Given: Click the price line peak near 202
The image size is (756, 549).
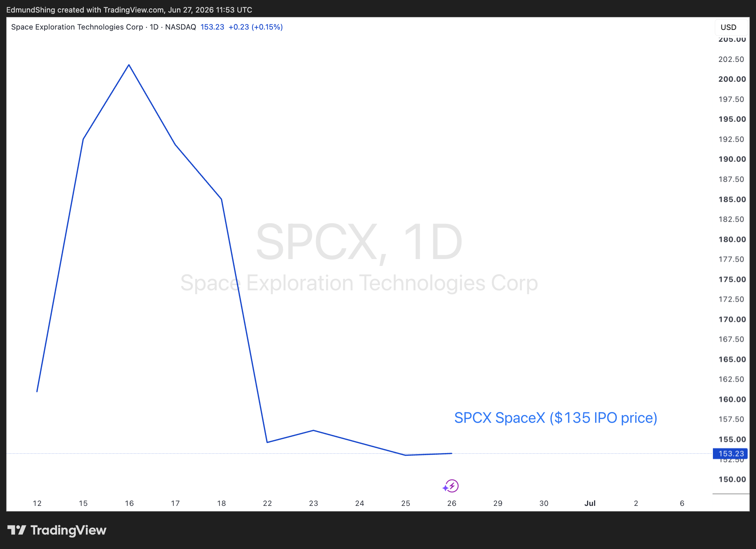Looking at the screenshot, I should 129,65.
